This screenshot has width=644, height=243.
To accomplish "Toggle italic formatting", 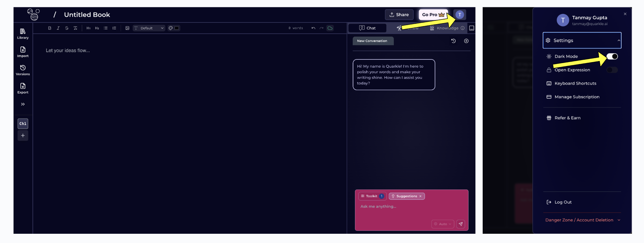I will [x=58, y=28].
